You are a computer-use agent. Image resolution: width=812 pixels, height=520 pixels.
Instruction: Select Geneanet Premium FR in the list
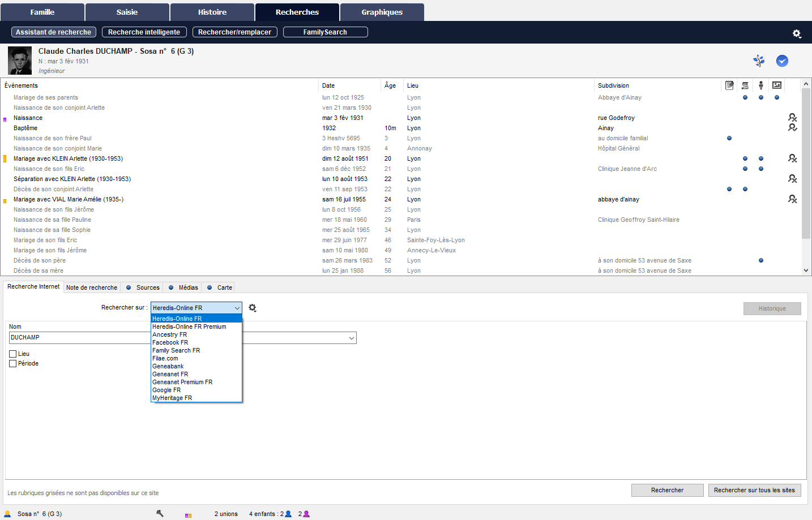click(196, 382)
